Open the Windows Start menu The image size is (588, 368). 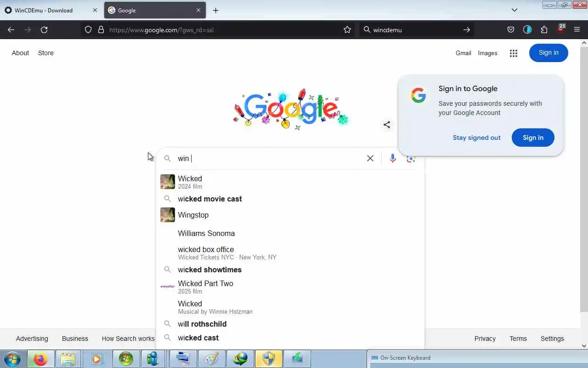click(12, 359)
